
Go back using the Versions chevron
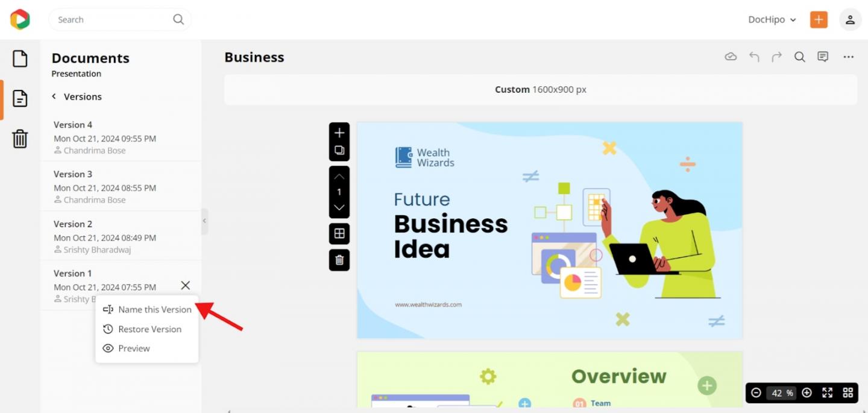point(54,96)
